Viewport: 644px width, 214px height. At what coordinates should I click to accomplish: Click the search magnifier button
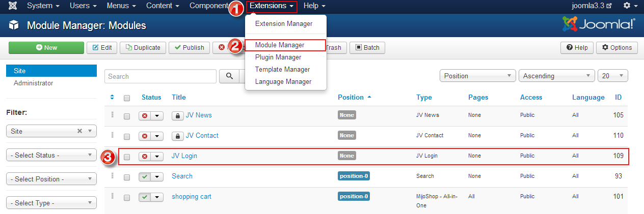230,76
